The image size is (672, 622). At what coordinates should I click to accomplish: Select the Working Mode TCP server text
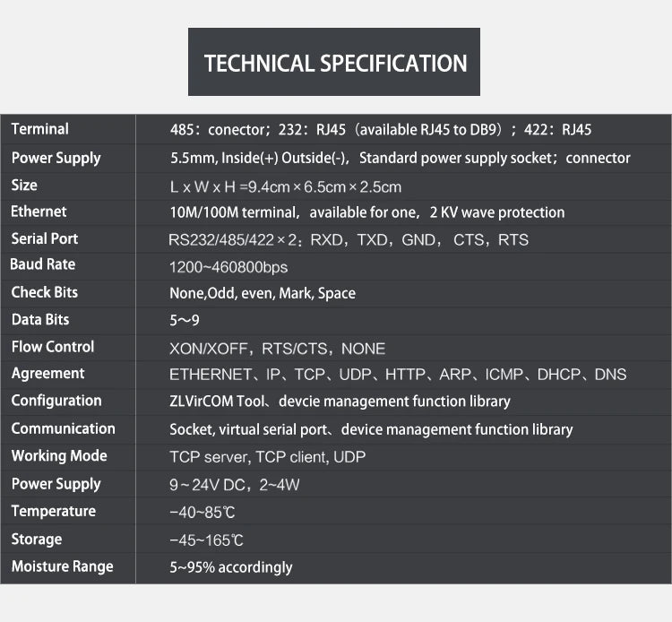209,457
